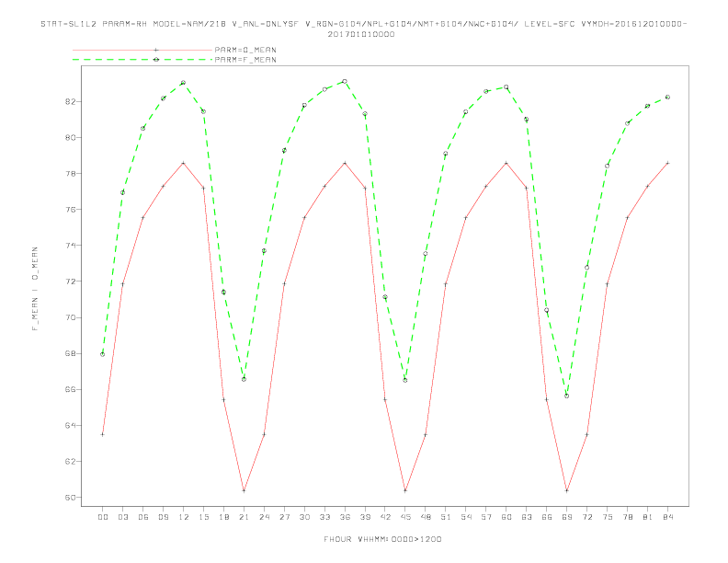This screenshot has width=728, height=563.
Task: Select the green dashed F_MEAN legend line sample
Action: click(142, 60)
